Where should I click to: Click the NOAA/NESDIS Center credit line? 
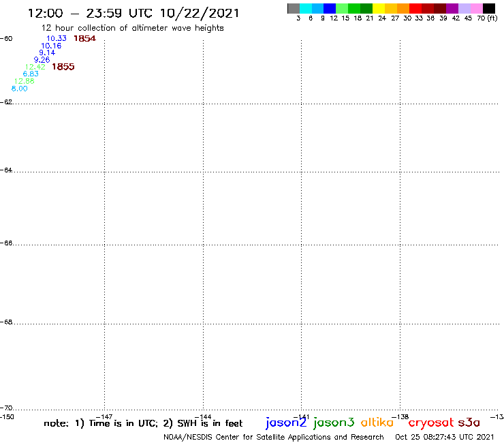point(274,437)
